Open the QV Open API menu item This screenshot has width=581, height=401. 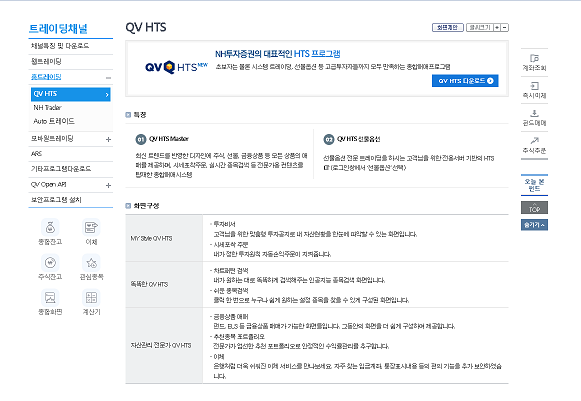[49, 185]
